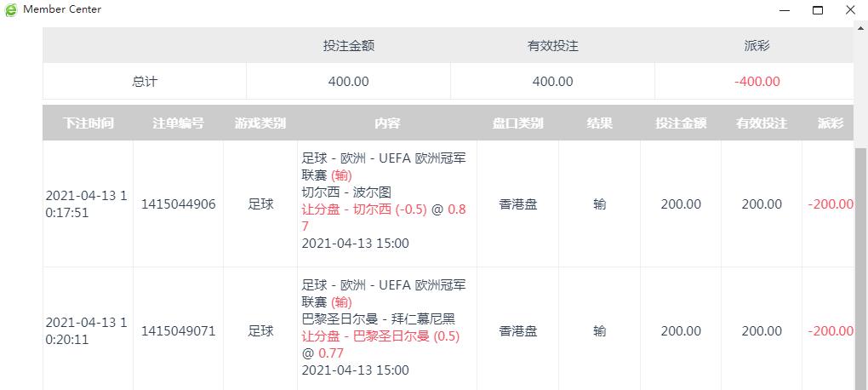Close the Member Center window
Screen dimensions: 868x390
click(849, 10)
